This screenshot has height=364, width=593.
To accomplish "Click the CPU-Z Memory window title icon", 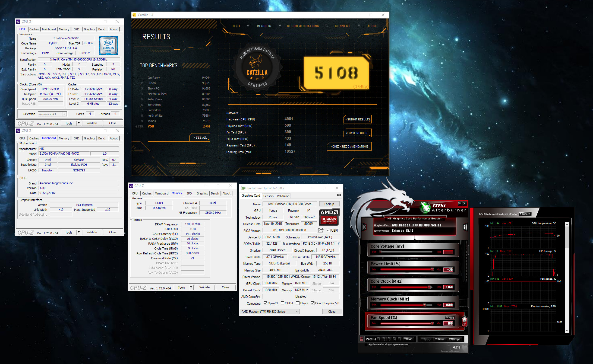I will point(131,186).
